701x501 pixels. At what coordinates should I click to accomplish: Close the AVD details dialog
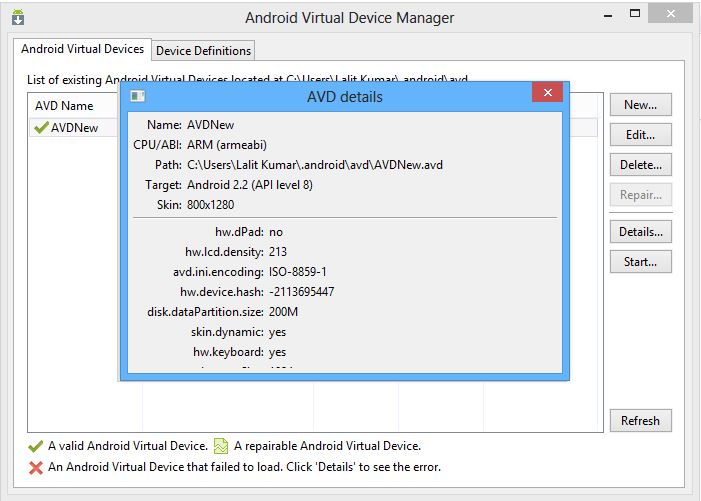pos(547,95)
